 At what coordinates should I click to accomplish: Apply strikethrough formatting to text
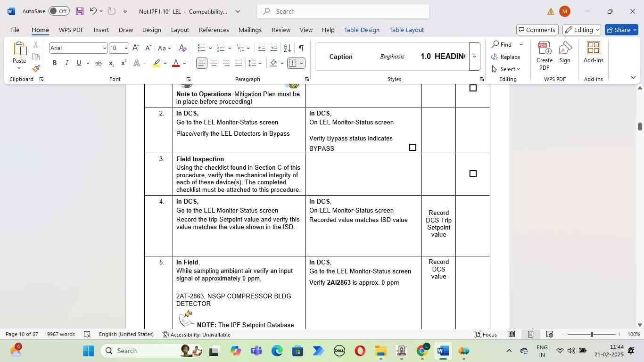98,63
